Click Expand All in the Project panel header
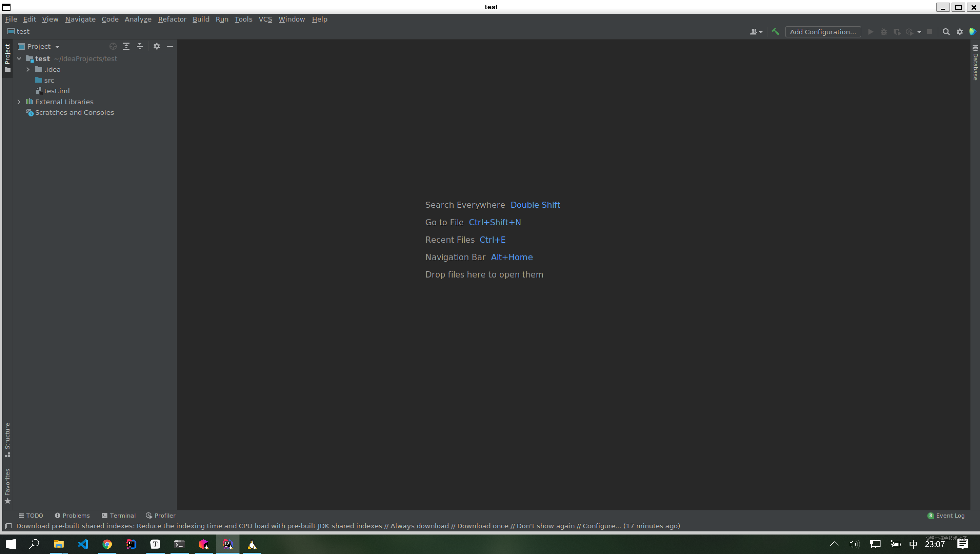Viewport: 980px width, 554px height. [126, 46]
